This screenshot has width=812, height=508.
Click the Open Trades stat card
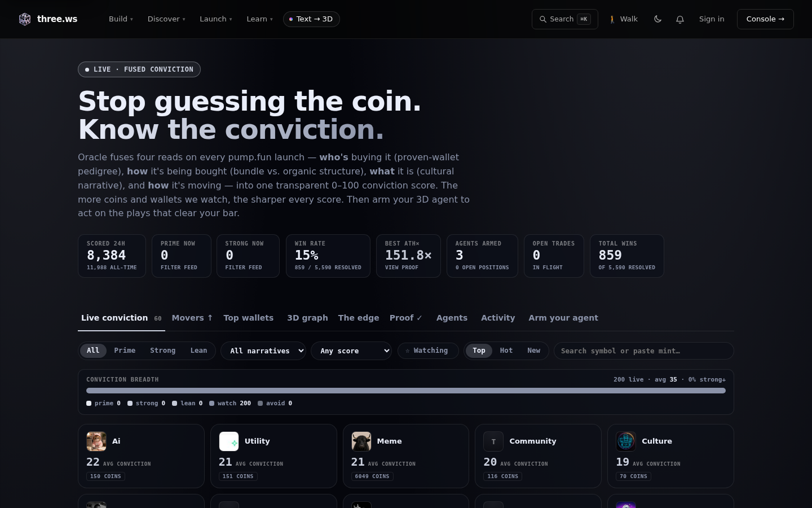click(x=554, y=256)
